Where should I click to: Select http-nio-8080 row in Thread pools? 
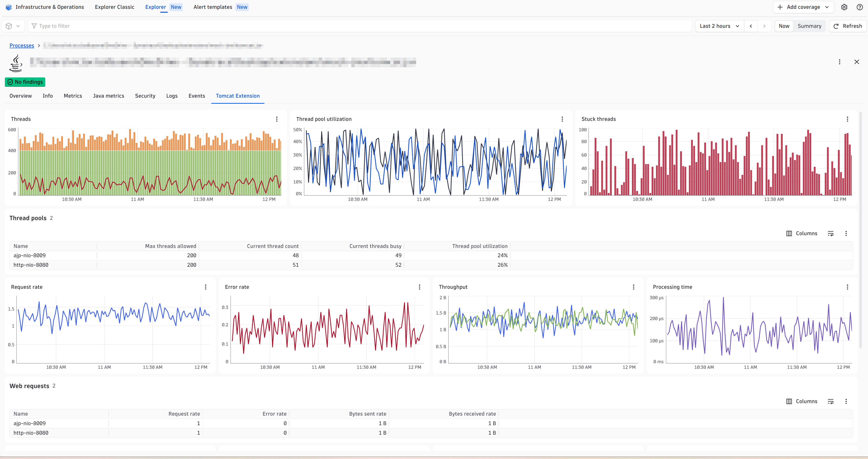coord(431,265)
